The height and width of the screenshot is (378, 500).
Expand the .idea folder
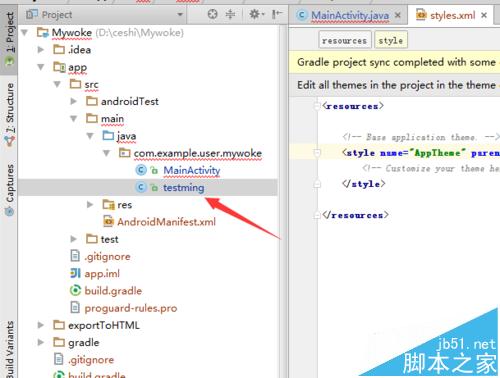point(41,50)
